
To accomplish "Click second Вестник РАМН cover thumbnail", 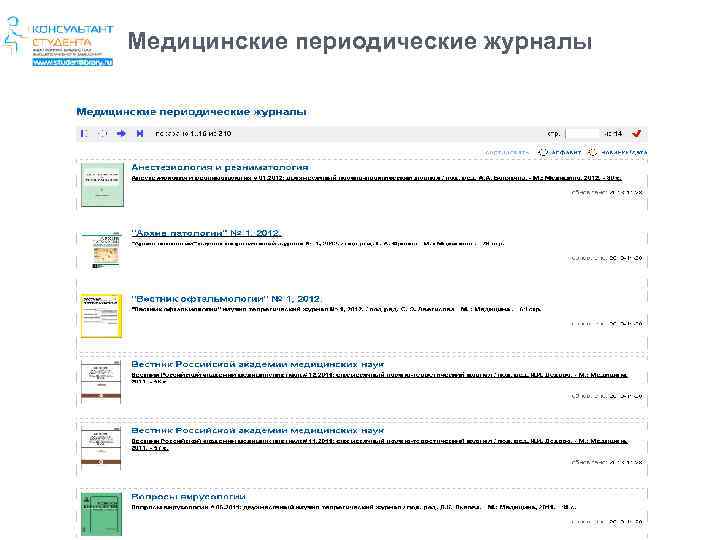I will pos(101,448).
